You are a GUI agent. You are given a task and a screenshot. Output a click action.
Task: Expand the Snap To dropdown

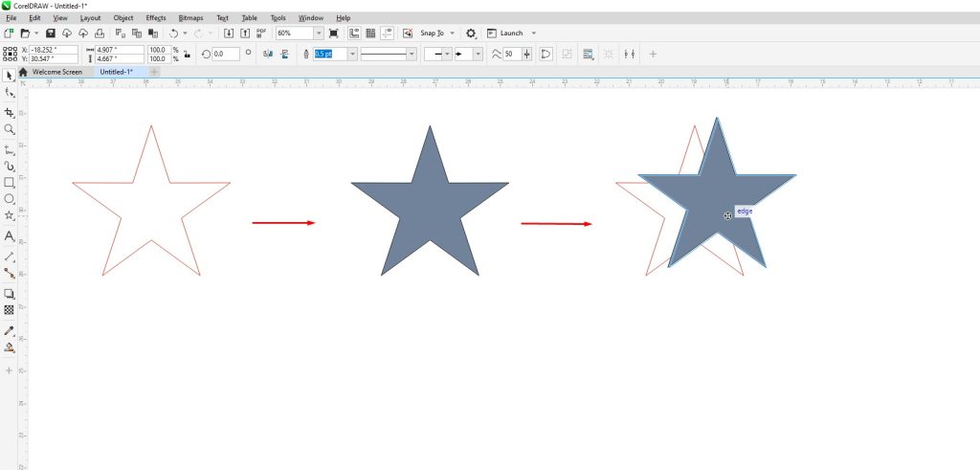[452, 34]
